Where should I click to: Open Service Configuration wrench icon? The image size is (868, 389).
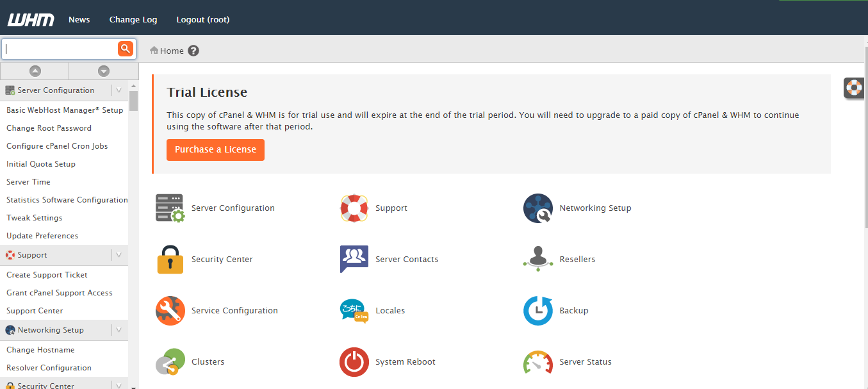coord(170,310)
